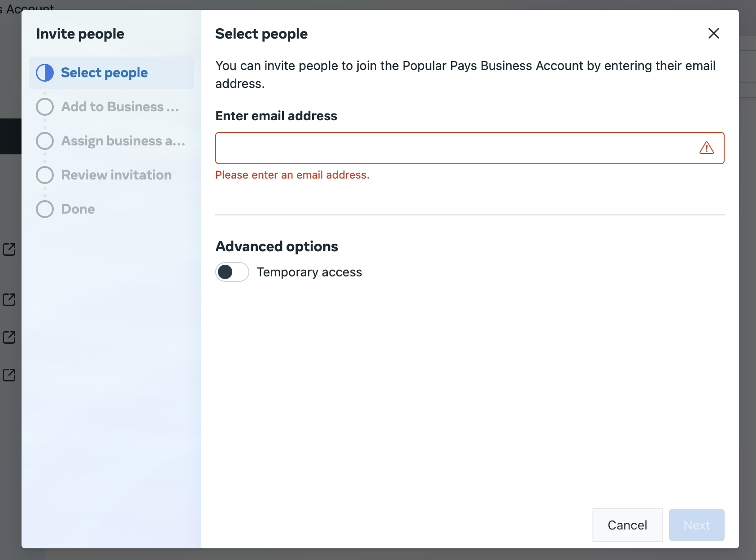Click the Next button
This screenshot has height=560, width=756.
(x=696, y=525)
